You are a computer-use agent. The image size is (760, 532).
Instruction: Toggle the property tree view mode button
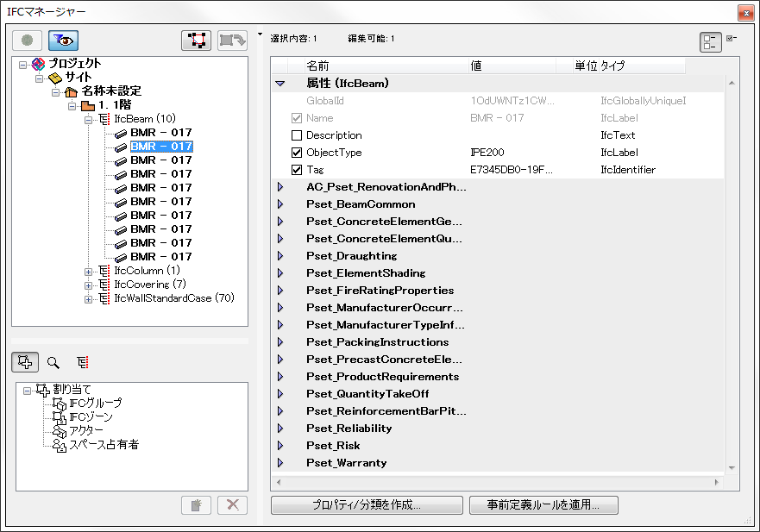coord(710,42)
